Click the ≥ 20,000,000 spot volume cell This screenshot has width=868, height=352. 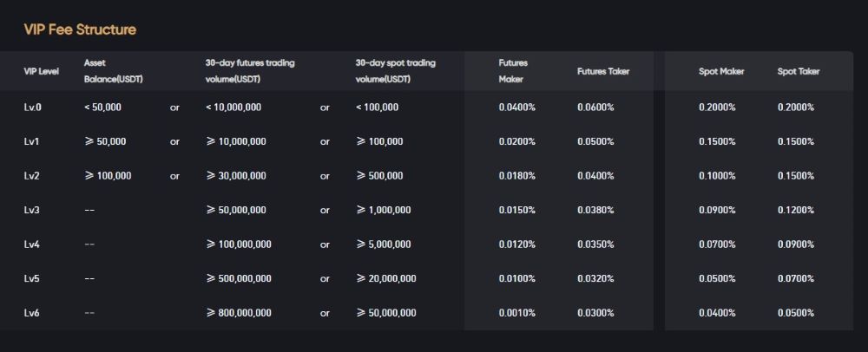[385, 278]
